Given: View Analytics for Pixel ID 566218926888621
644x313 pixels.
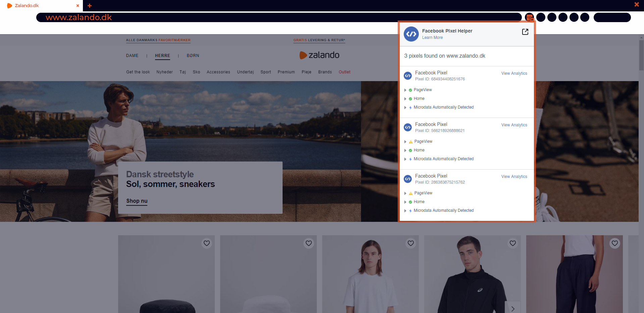Looking at the screenshot, I should (514, 125).
